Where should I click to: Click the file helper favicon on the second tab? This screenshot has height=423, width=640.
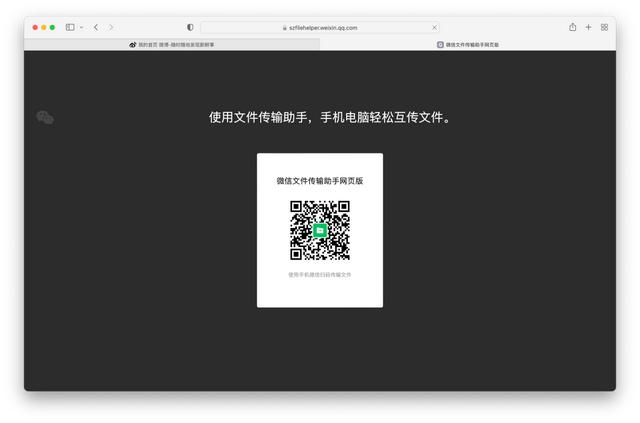[x=440, y=45]
